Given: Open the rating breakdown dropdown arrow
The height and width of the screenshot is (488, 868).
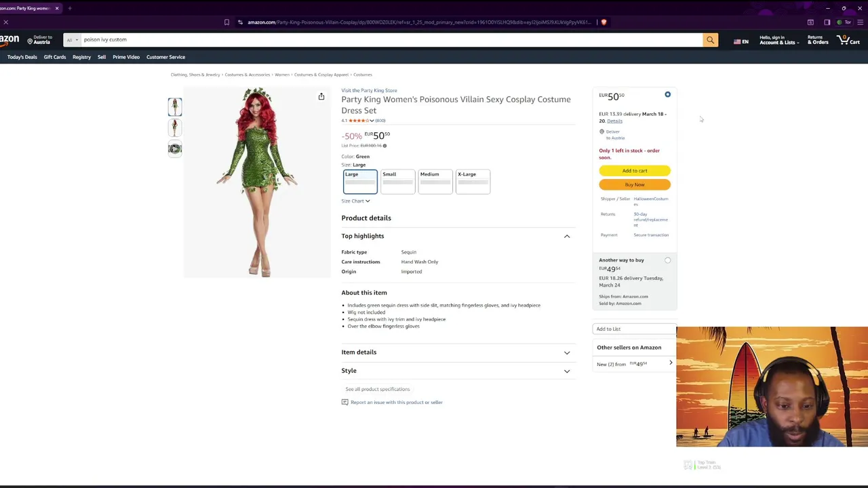Looking at the screenshot, I should pyautogui.click(x=372, y=121).
